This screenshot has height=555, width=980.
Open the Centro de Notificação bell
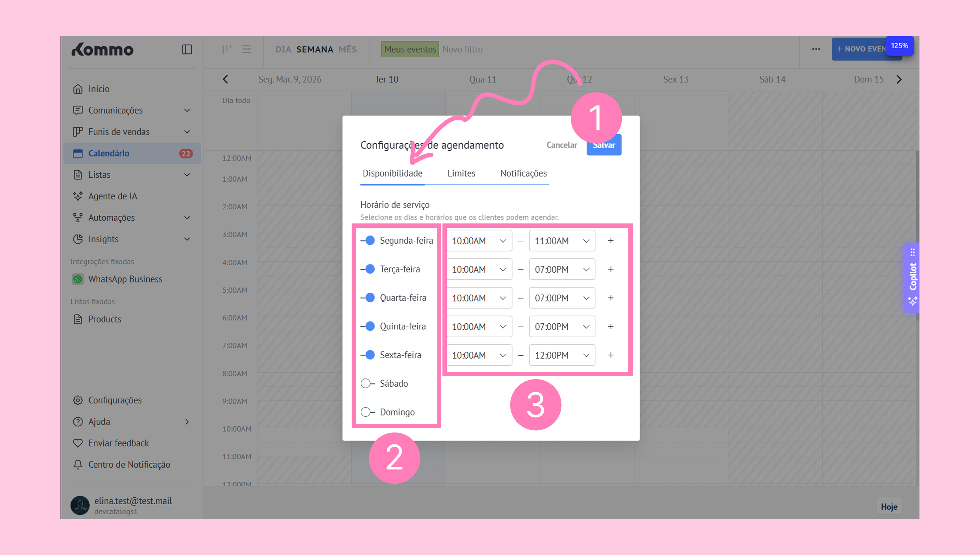(78, 464)
